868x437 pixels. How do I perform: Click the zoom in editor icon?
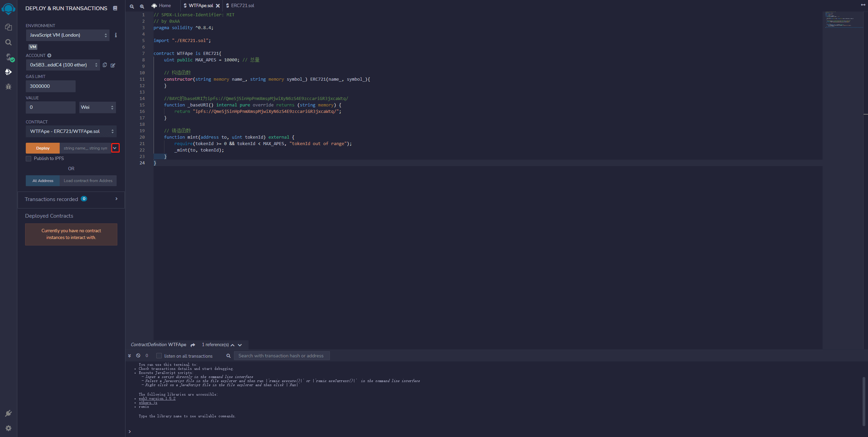pyautogui.click(x=142, y=6)
